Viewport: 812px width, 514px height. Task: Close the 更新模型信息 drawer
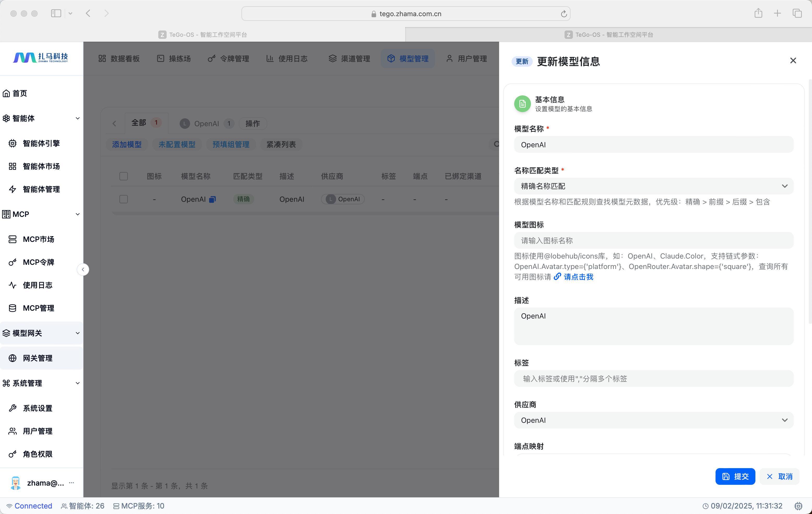coord(793,61)
